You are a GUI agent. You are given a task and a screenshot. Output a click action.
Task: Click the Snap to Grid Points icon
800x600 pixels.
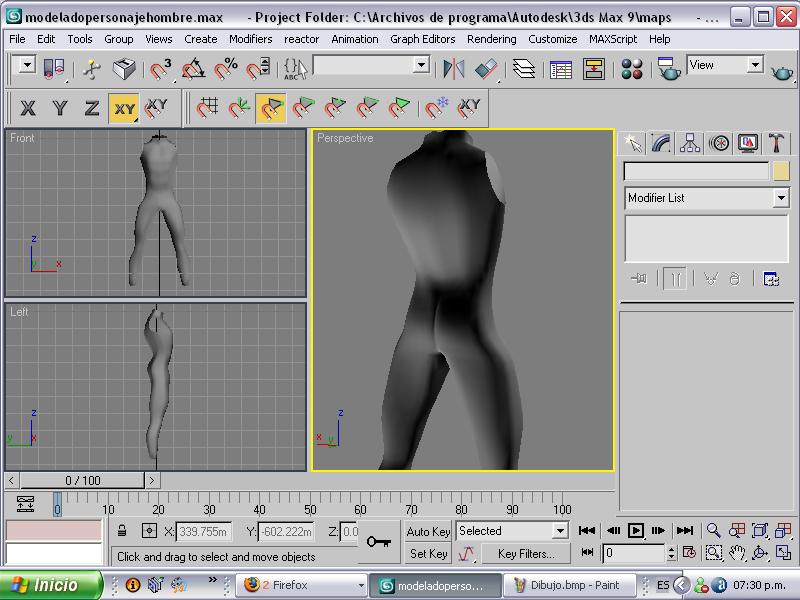click(207, 108)
